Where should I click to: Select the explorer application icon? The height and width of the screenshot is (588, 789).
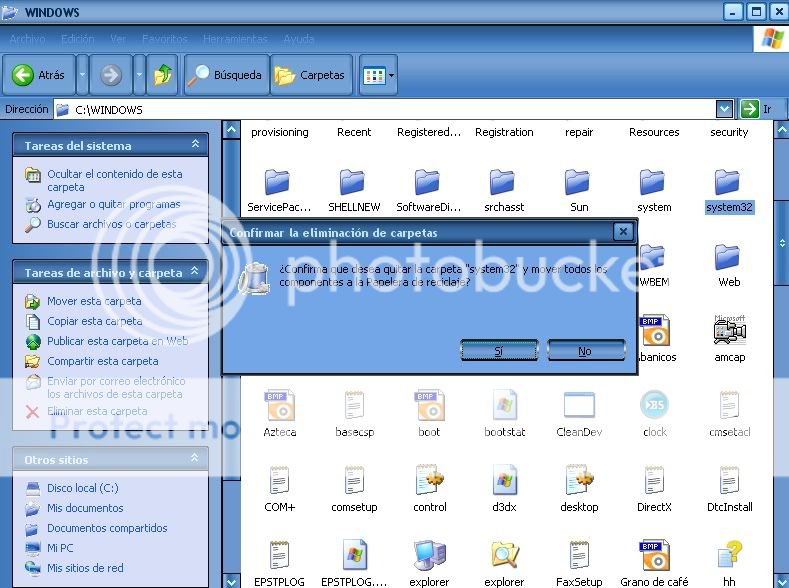click(x=429, y=555)
